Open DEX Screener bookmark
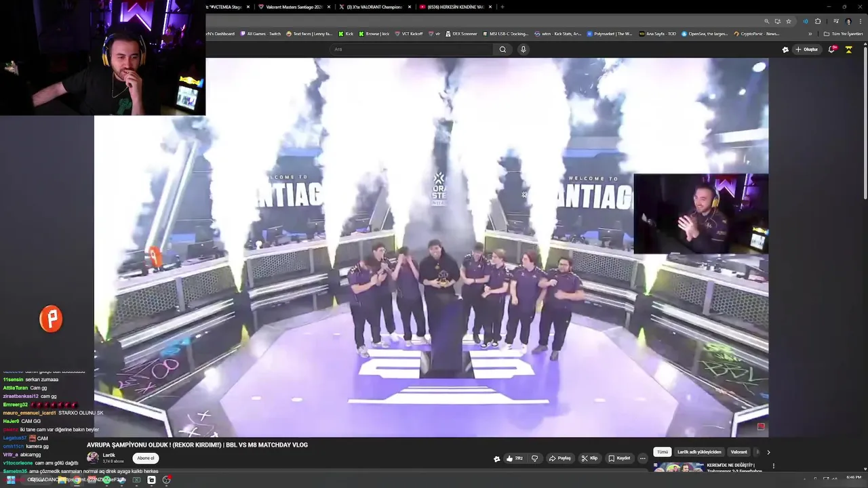The width and height of the screenshot is (868, 488). coord(461,33)
